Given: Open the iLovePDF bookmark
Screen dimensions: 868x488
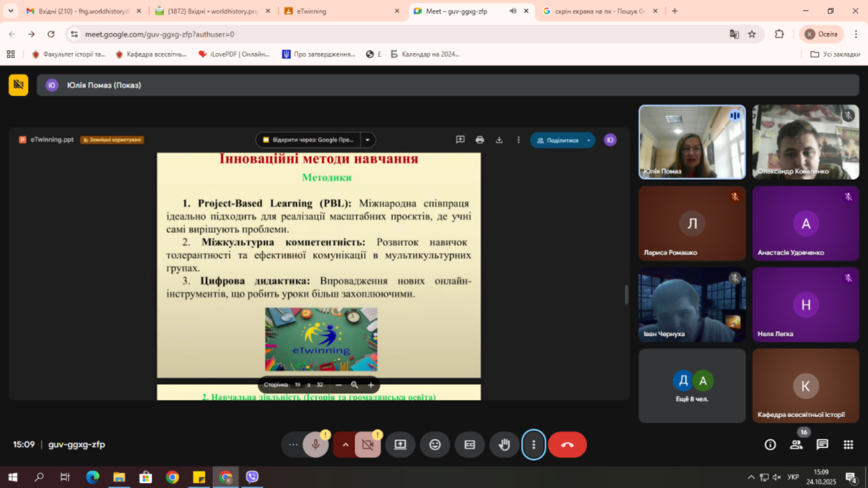Looking at the screenshot, I should [234, 54].
